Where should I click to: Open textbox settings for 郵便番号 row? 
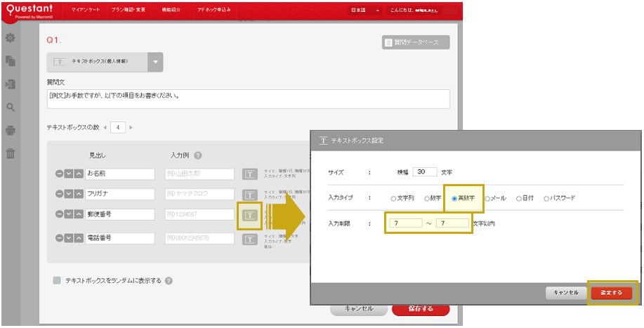point(249,215)
